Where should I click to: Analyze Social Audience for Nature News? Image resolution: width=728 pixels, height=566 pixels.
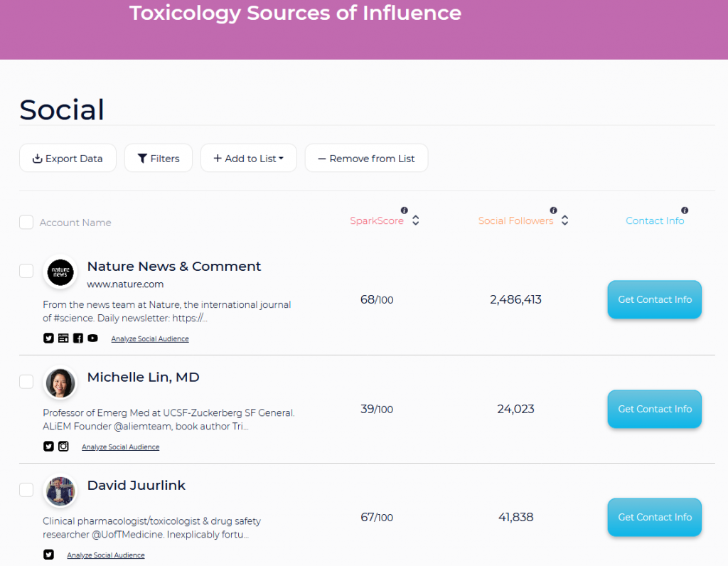(x=150, y=339)
